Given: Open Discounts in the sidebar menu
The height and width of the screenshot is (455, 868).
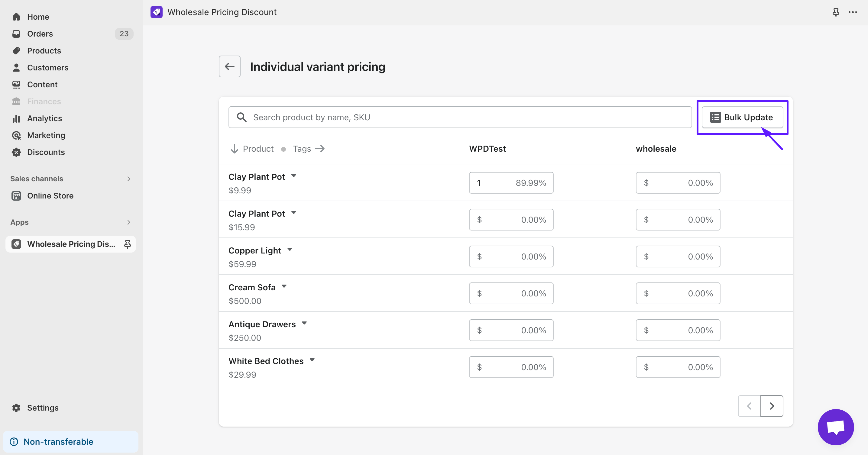Looking at the screenshot, I should tap(71, 152).
